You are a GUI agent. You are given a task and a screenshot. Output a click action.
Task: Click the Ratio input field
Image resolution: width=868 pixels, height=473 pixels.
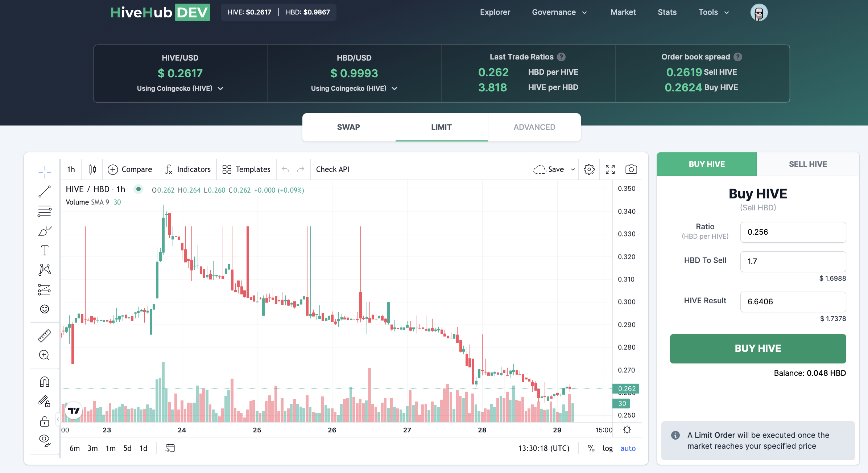(793, 232)
